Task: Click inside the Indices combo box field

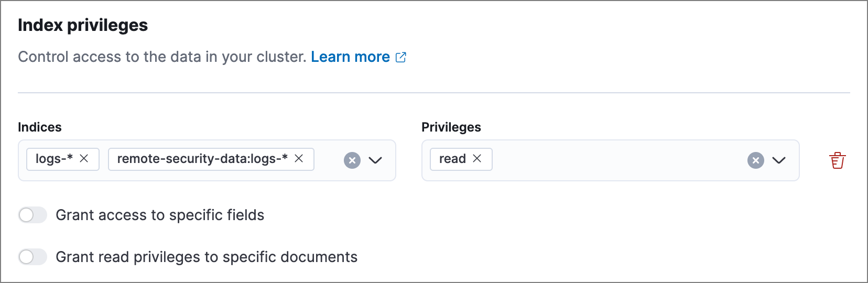Action: 328,160
